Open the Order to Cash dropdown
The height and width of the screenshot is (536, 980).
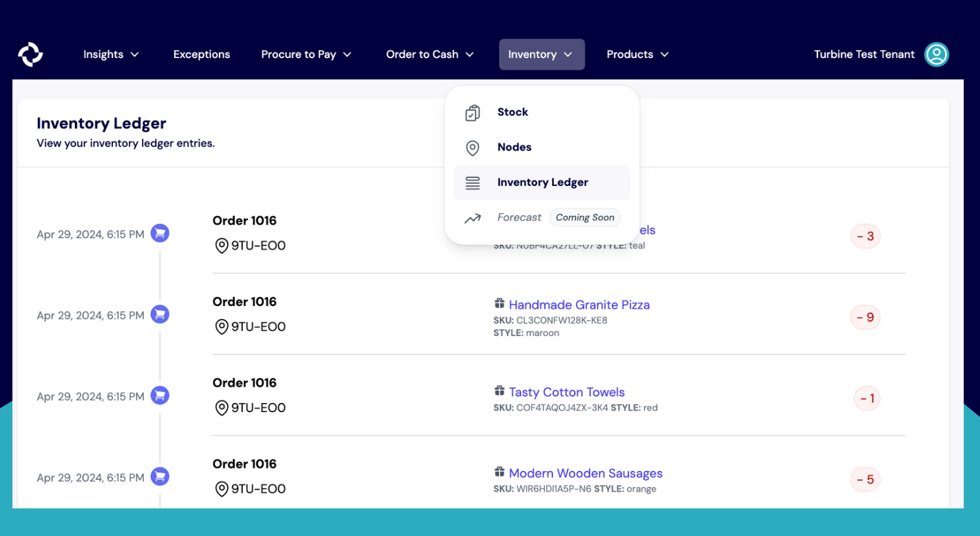[429, 54]
